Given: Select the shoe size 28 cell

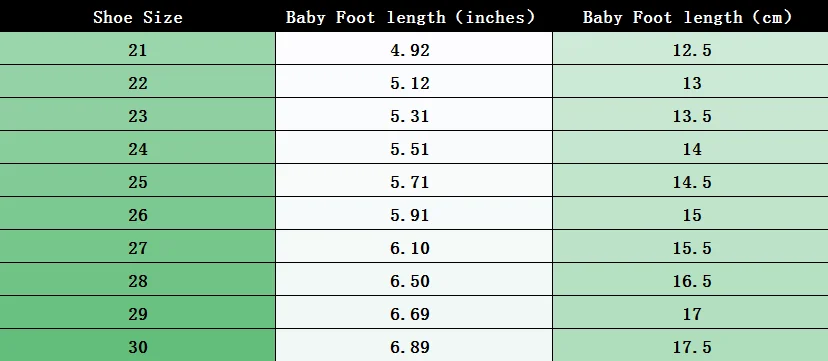Looking at the screenshot, I should point(137,279).
